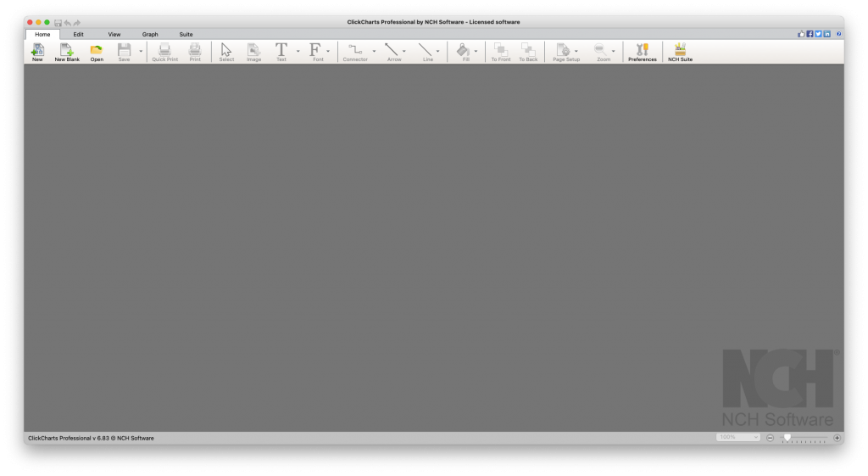Switch to the View tab

tap(114, 34)
